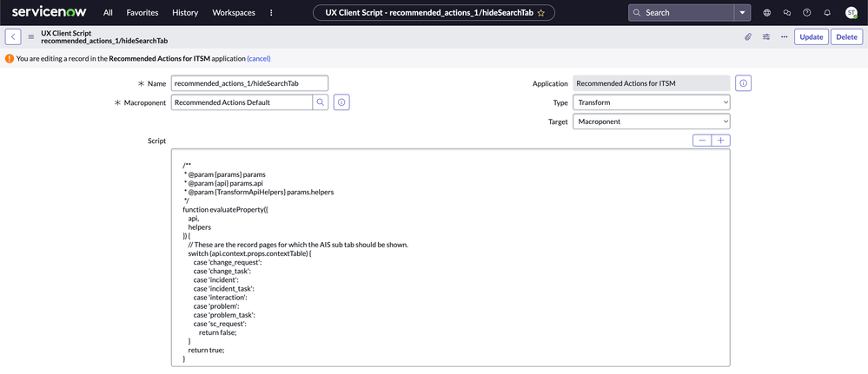The image size is (868, 374).
Task: Click the "case 'incident':" line
Action: pyautogui.click(x=215, y=280)
